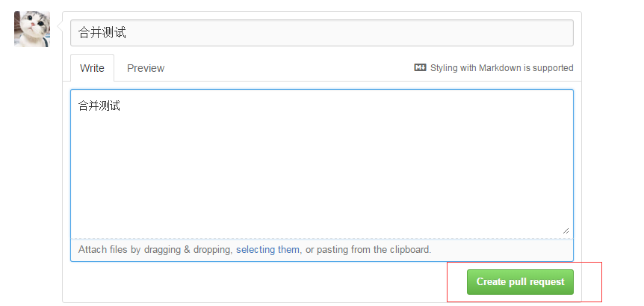Switch to the Preview tab
This screenshot has height=306, width=644.
146,68
